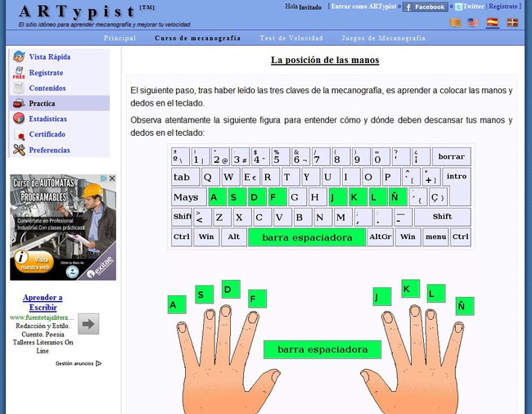
Task: Click the Vista Rápida sidebar icon
Action: pos(19,56)
